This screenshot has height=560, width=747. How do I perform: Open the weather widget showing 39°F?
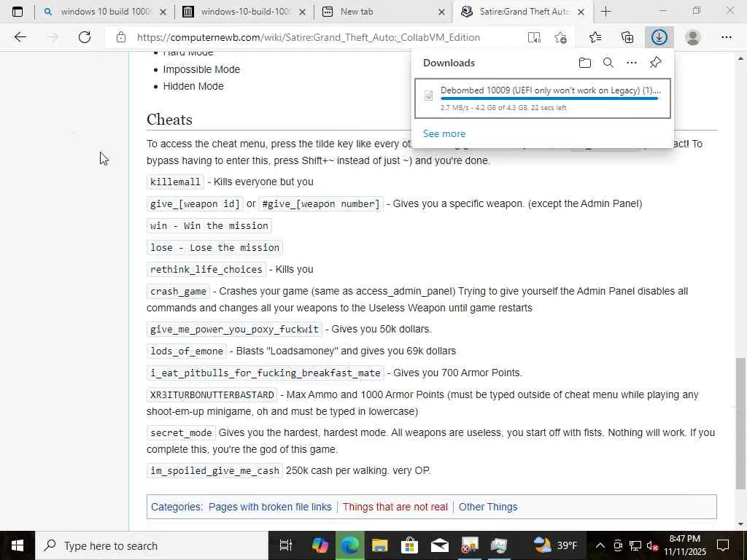tap(555, 545)
